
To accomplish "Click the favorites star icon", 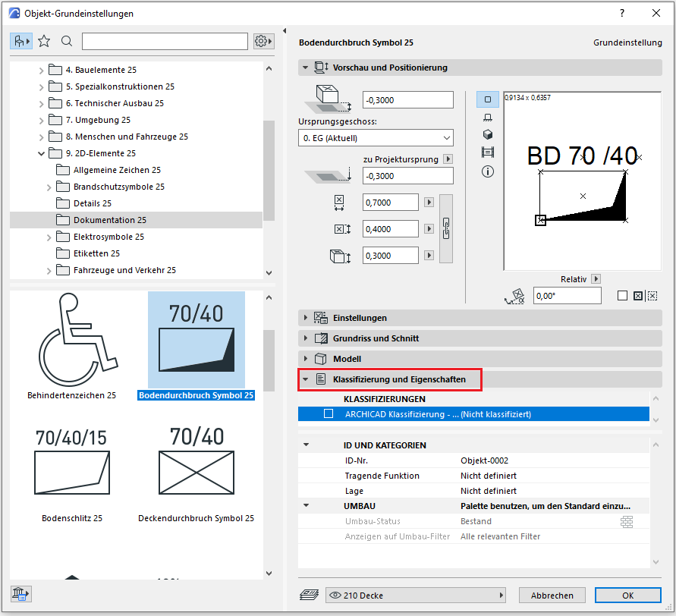I will click(x=44, y=41).
